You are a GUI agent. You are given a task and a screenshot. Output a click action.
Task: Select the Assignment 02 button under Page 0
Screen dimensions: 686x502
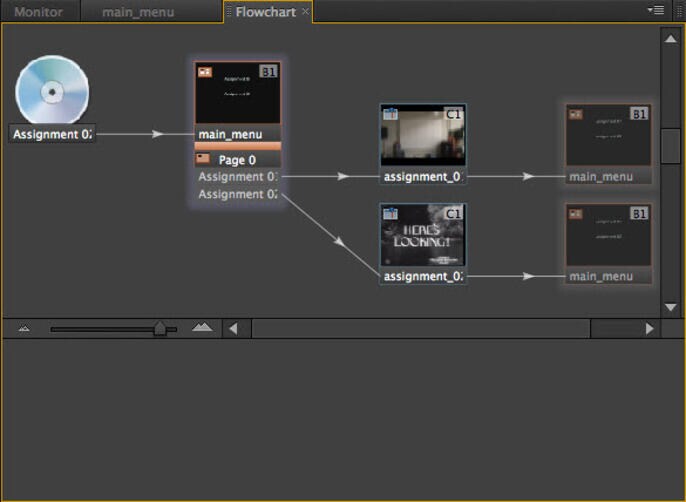[238, 194]
